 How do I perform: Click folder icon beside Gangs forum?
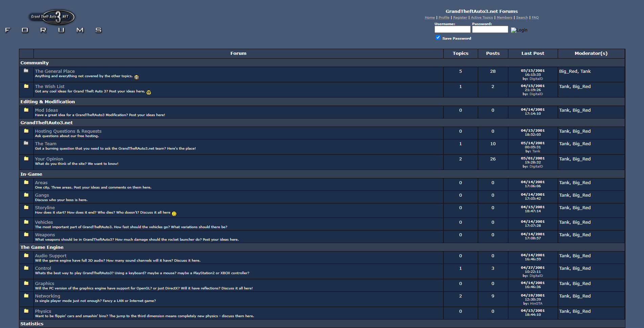[x=26, y=195]
